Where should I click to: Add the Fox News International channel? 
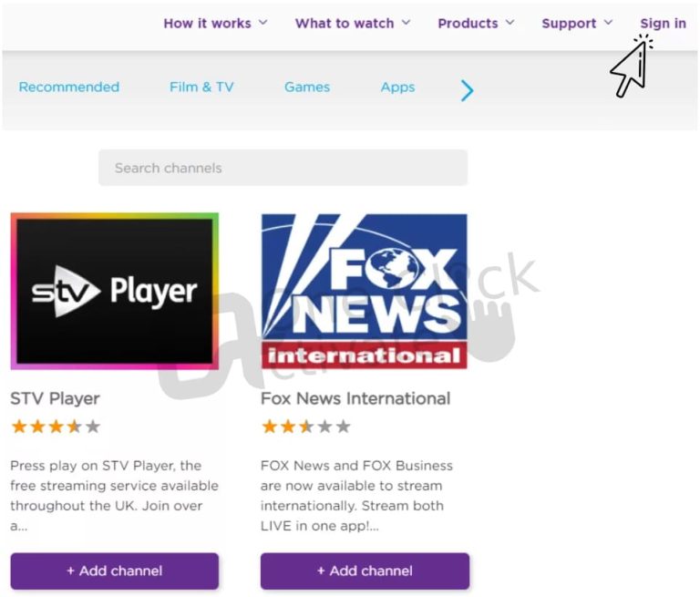pos(365,571)
